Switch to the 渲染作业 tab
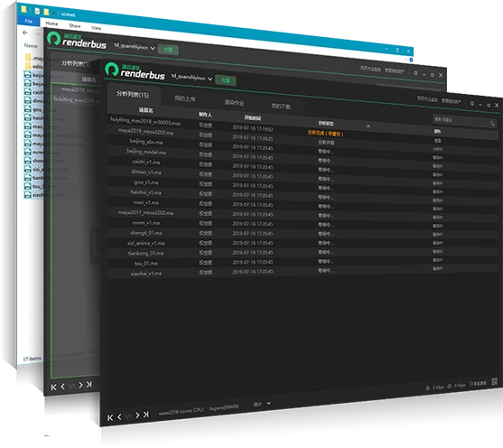Image resolution: width=503 pixels, height=448 pixels. pyautogui.click(x=234, y=102)
